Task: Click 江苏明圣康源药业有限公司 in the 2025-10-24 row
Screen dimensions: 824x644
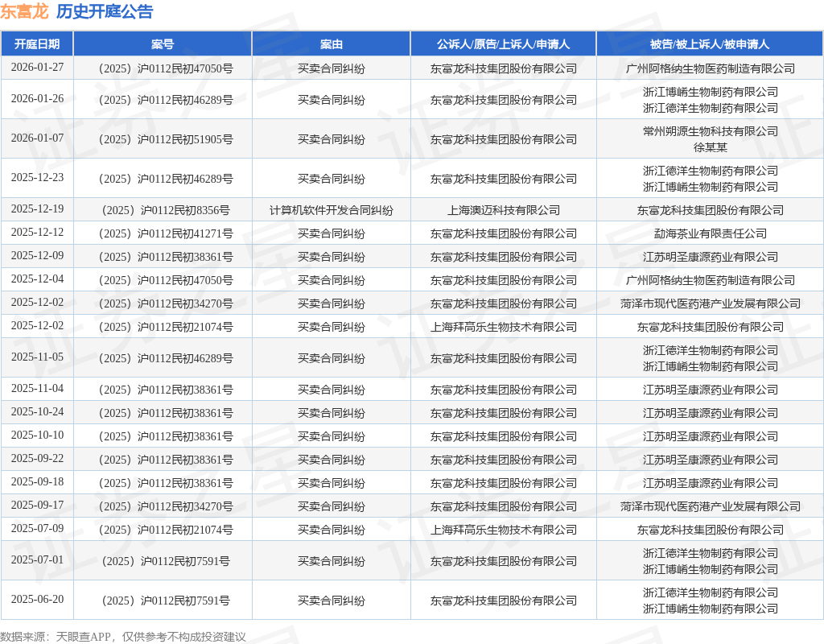Action: pos(711,413)
